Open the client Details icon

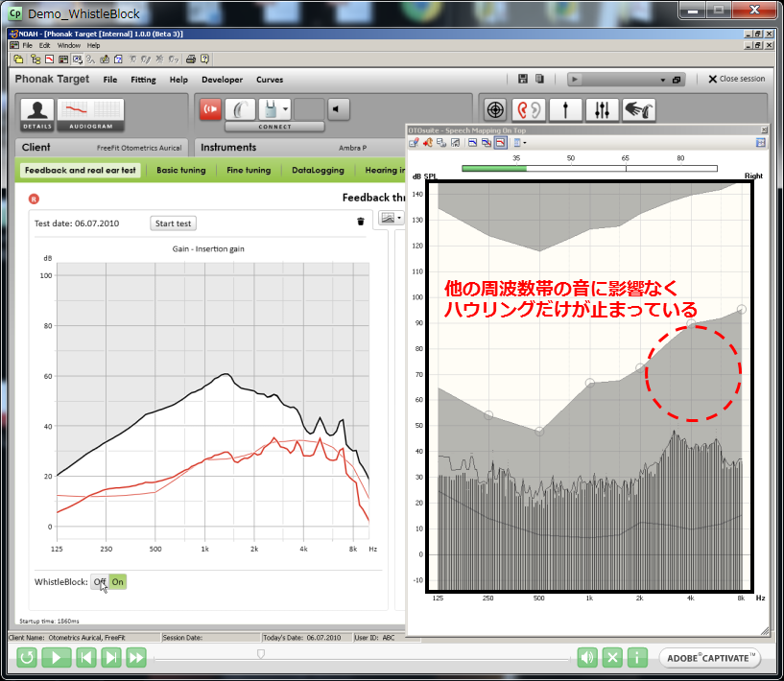click(x=36, y=113)
